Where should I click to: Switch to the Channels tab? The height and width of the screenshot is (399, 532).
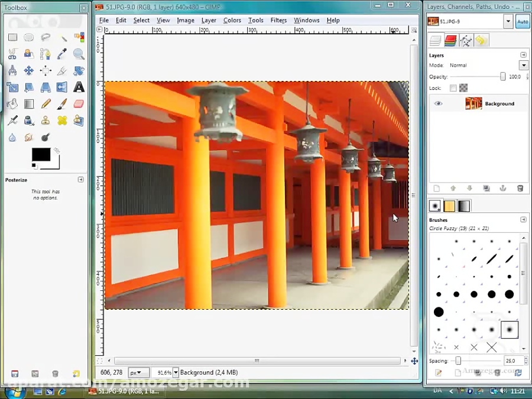[450, 41]
